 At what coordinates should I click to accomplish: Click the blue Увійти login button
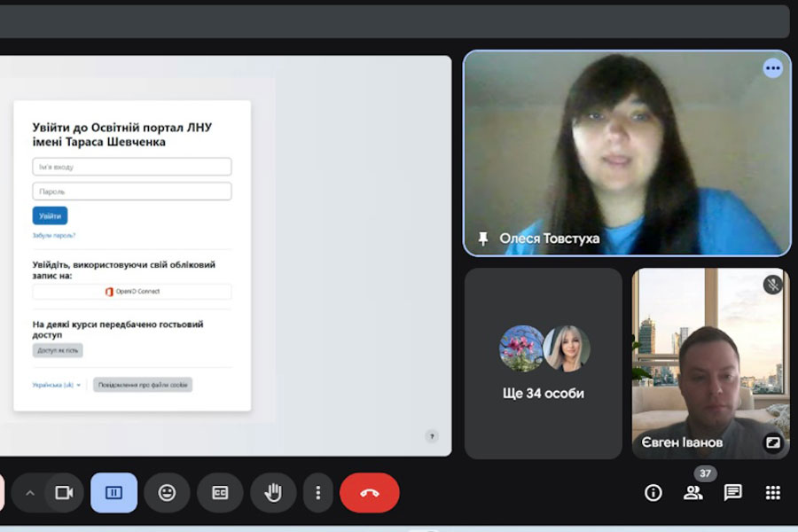coord(50,215)
